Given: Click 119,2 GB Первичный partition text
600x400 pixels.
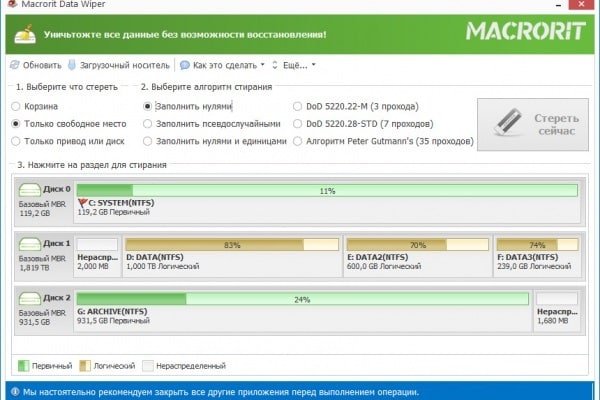Looking at the screenshot, I should [114, 212].
